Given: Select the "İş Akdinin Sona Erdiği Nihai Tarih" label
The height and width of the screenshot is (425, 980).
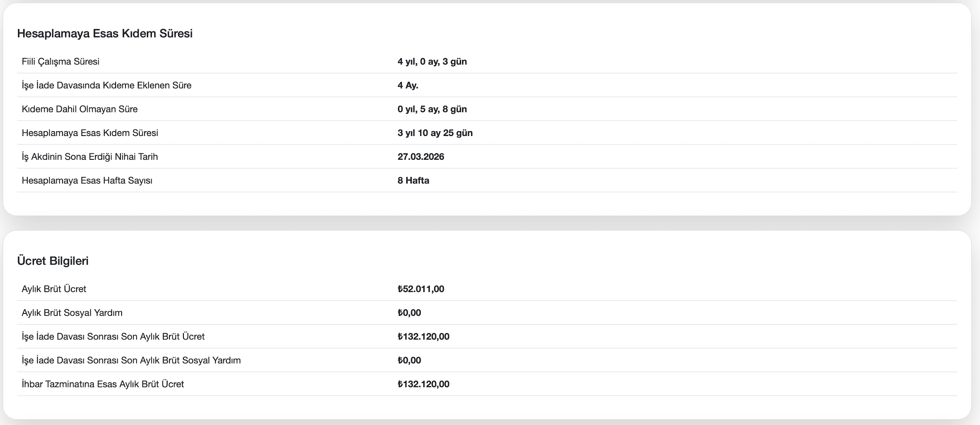Looking at the screenshot, I should [x=90, y=157].
